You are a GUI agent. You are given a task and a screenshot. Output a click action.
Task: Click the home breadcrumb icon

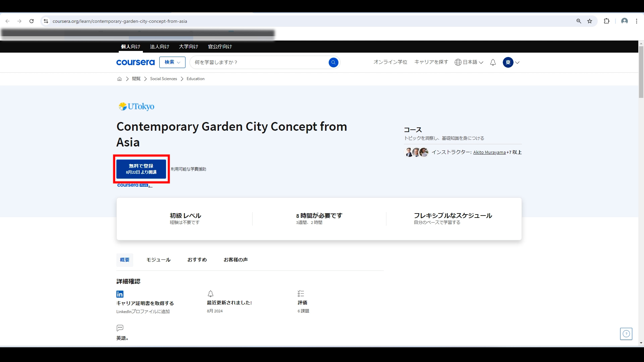click(119, 79)
